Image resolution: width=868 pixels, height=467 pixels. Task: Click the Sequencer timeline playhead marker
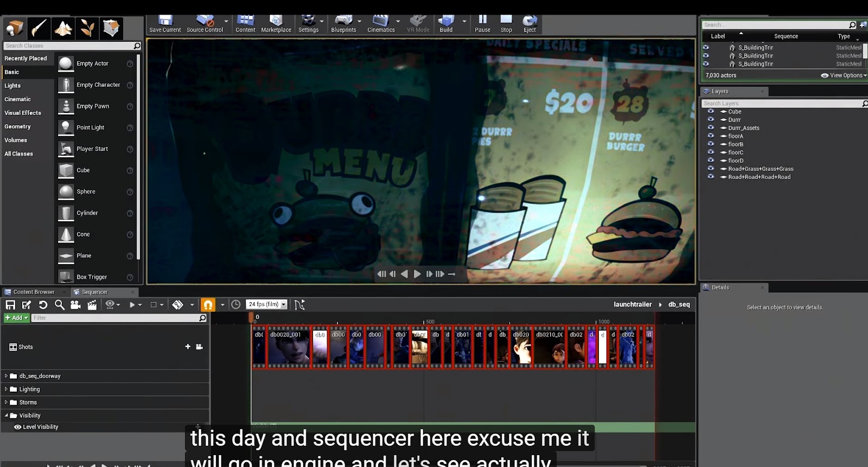point(251,317)
